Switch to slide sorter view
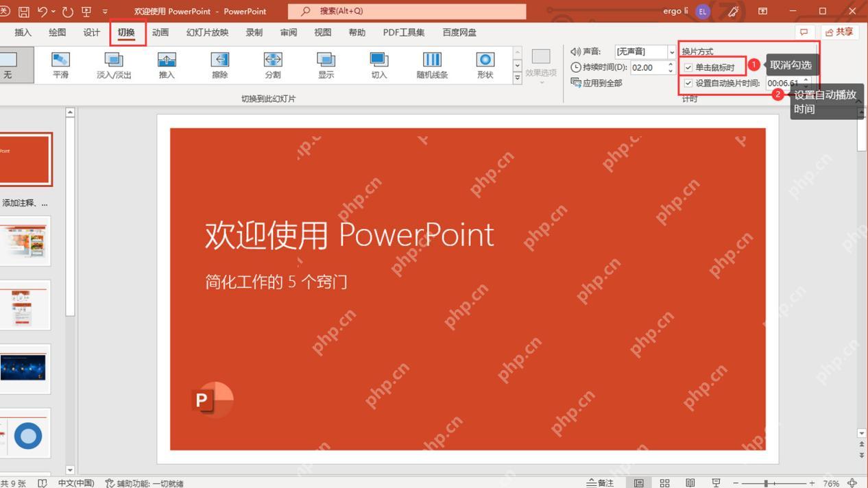The image size is (868, 488). [x=664, y=483]
